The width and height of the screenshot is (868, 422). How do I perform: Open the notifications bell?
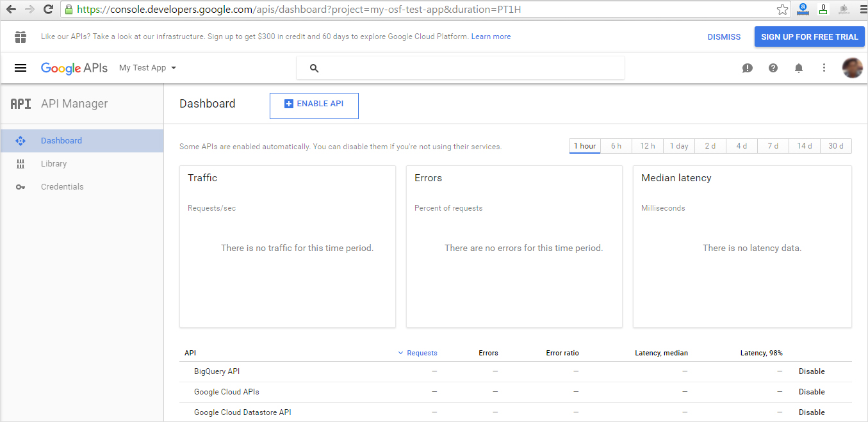point(799,68)
